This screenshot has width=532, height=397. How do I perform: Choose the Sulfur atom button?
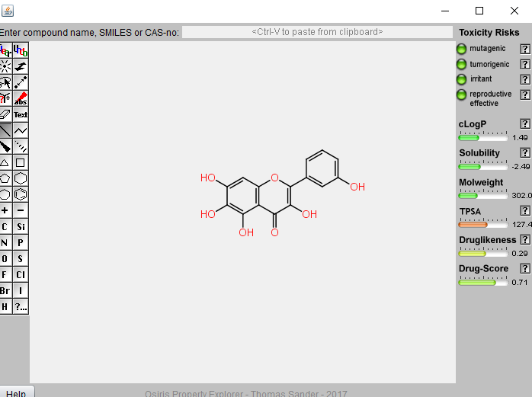pos(21,258)
